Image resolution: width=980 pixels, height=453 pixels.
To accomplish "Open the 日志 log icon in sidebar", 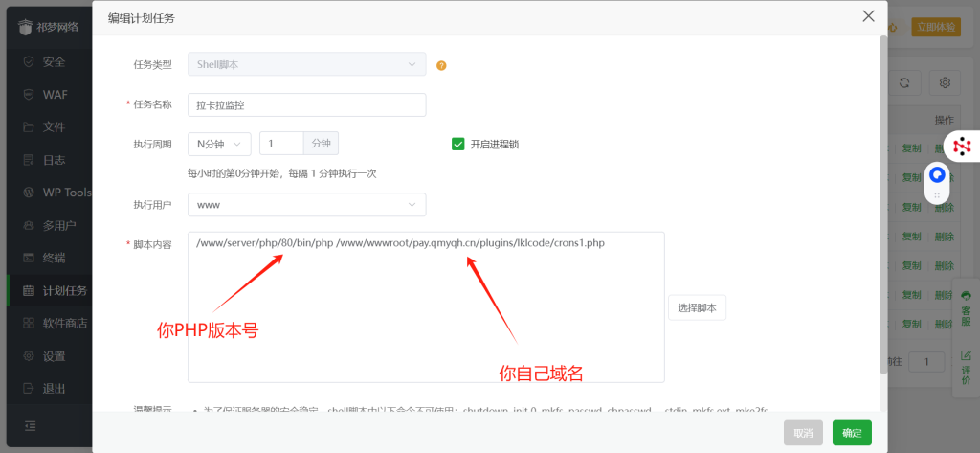I will 28,160.
